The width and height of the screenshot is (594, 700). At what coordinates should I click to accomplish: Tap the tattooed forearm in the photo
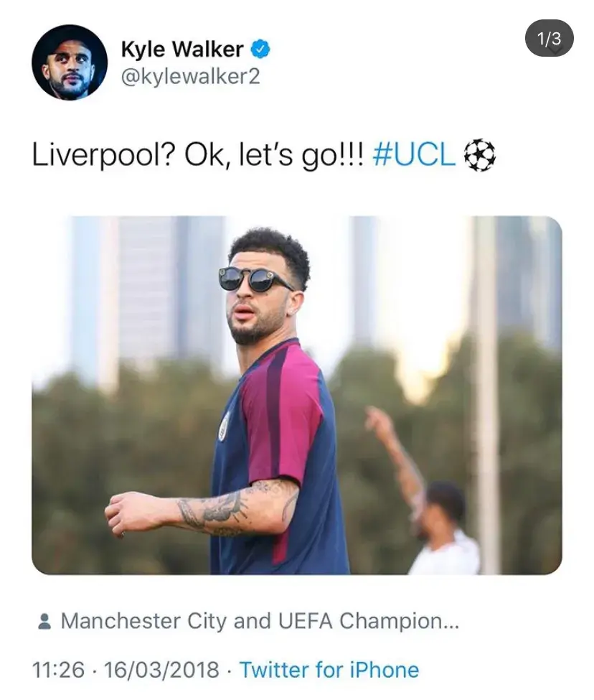pos(214,509)
